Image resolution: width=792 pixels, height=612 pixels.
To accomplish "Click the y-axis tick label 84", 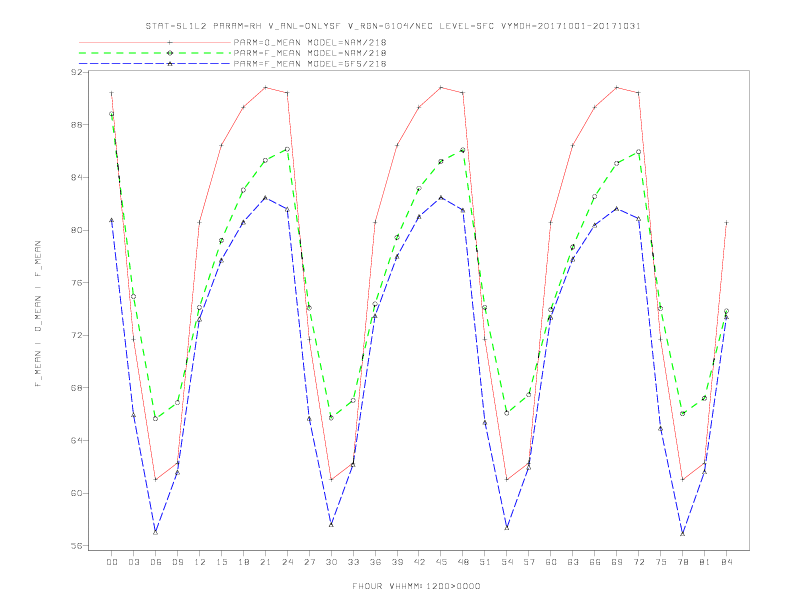I will pyautogui.click(x=76, y=178).
